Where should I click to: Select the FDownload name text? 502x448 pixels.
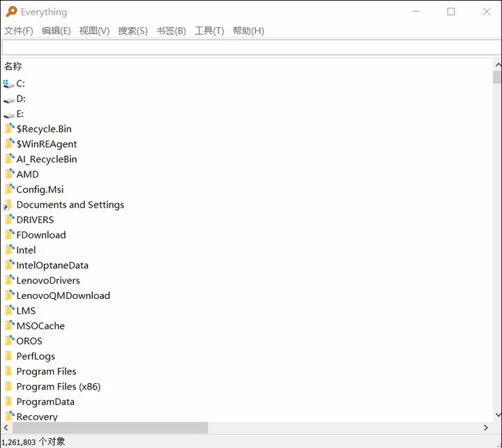pyautogui.click(x=41, y=235)
